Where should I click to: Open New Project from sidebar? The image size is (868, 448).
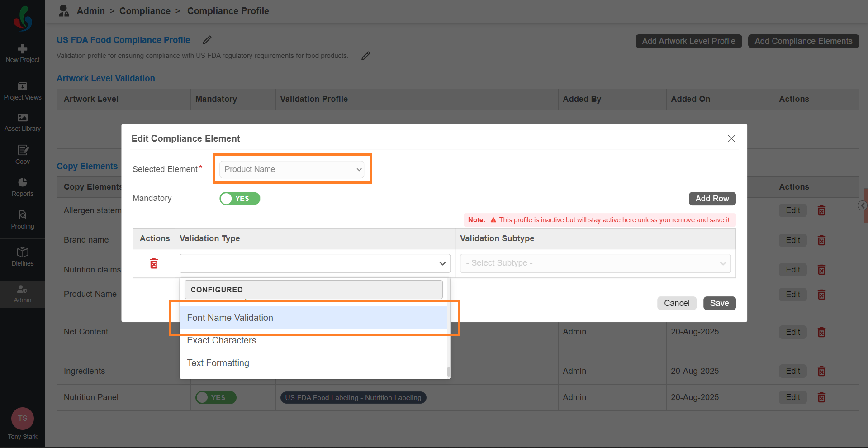click(23, 53)
